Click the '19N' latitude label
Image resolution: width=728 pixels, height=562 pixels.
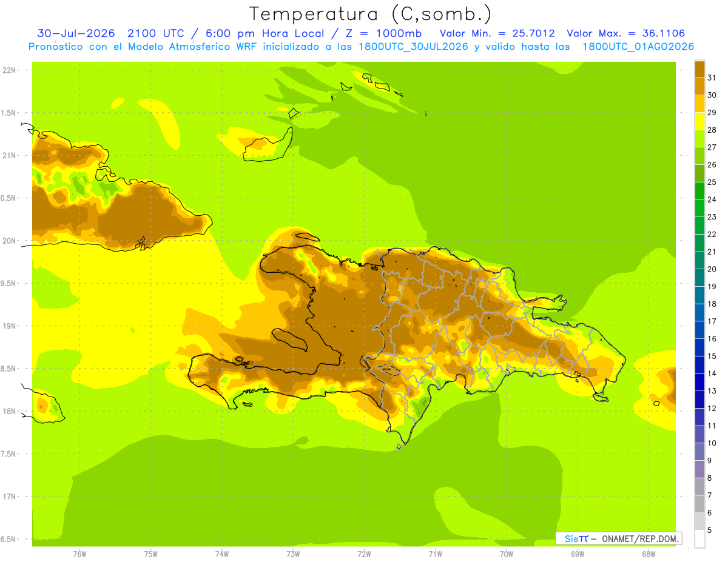click(10, 326)
